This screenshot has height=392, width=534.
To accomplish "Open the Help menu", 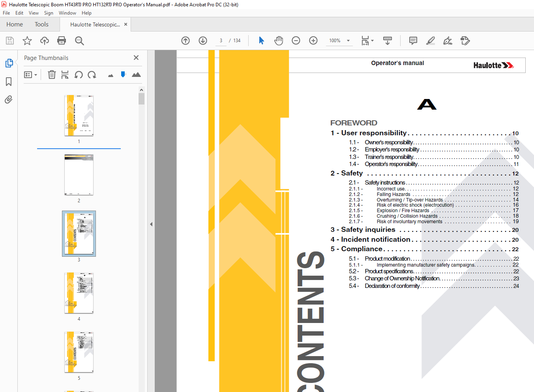I will tap(86, 13).
